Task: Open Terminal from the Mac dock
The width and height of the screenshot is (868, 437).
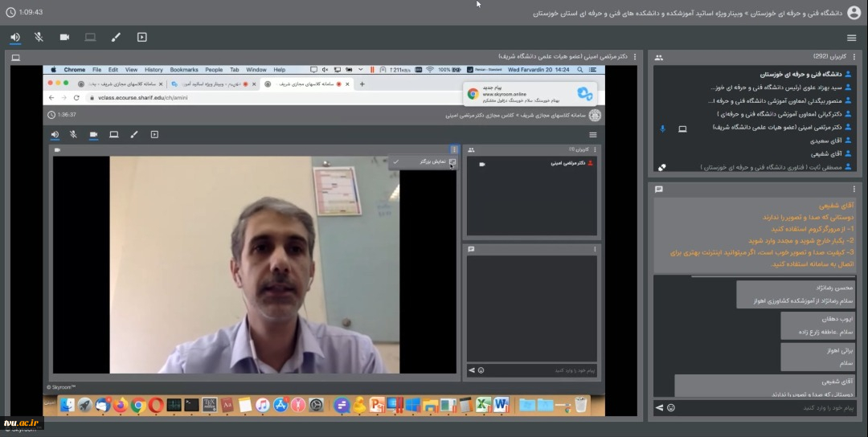Action: click(191, 406)
